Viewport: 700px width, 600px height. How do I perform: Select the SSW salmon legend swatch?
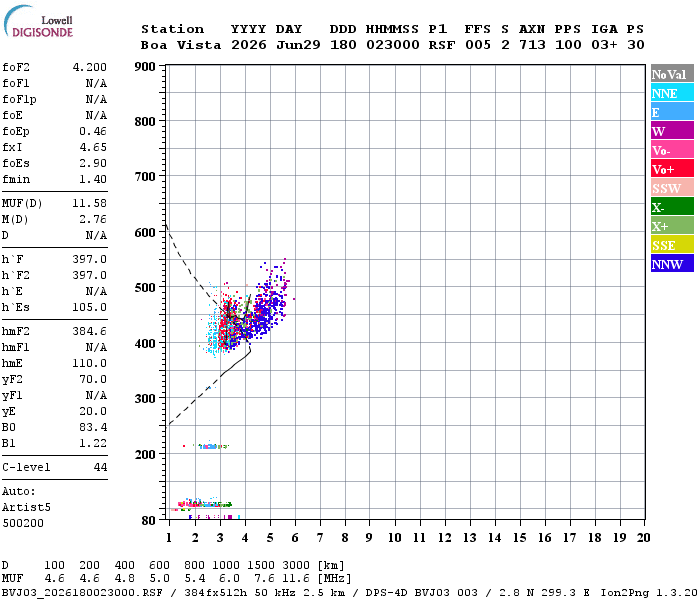click(672, 188)
